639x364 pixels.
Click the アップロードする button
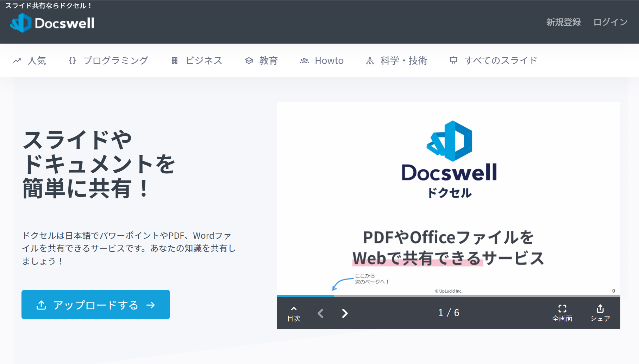click(96, 305)
